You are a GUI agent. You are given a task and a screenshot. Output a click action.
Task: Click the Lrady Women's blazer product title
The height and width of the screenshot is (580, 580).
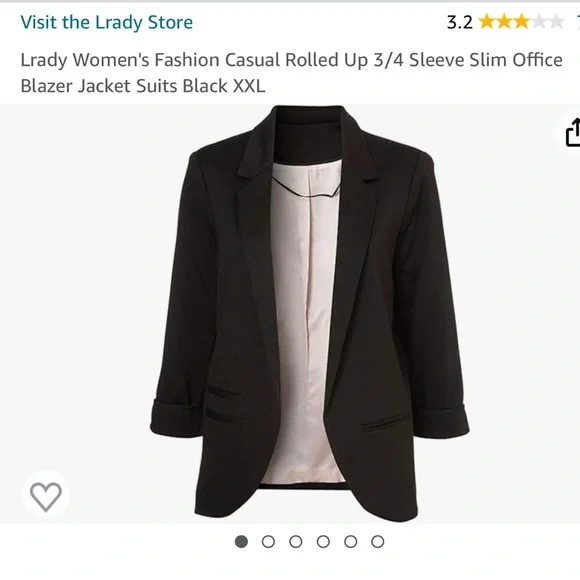pos(291,72)
